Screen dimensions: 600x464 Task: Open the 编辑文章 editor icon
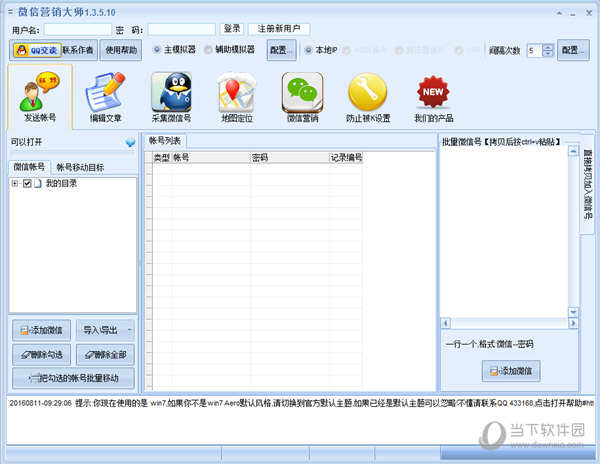pos(106,97)
